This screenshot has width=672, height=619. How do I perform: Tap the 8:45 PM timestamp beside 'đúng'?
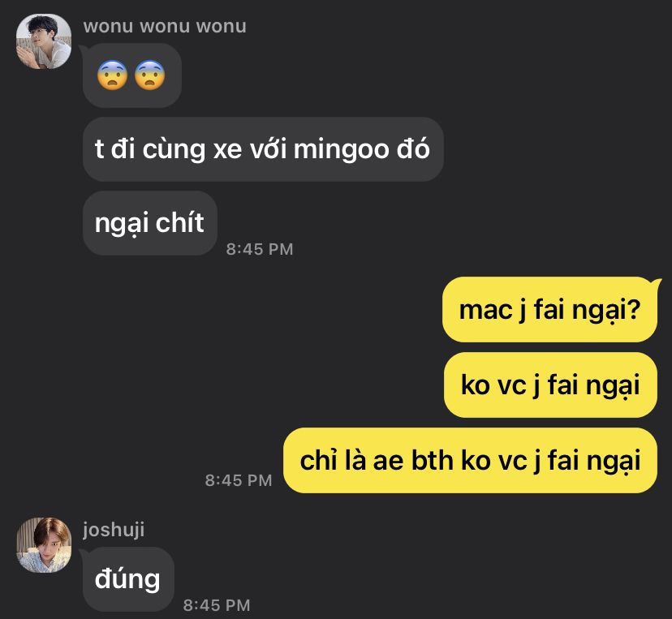point(217,605)
